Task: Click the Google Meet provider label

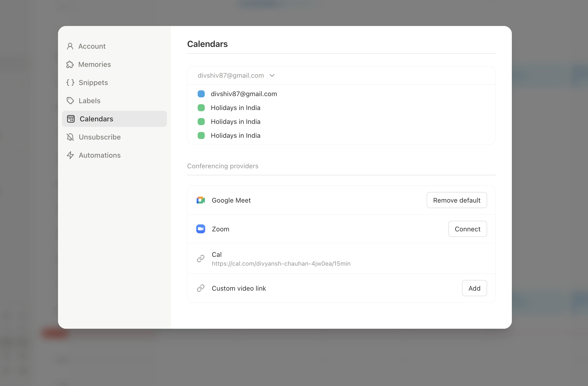Action: pyautogui.click(x=231, y=200)
